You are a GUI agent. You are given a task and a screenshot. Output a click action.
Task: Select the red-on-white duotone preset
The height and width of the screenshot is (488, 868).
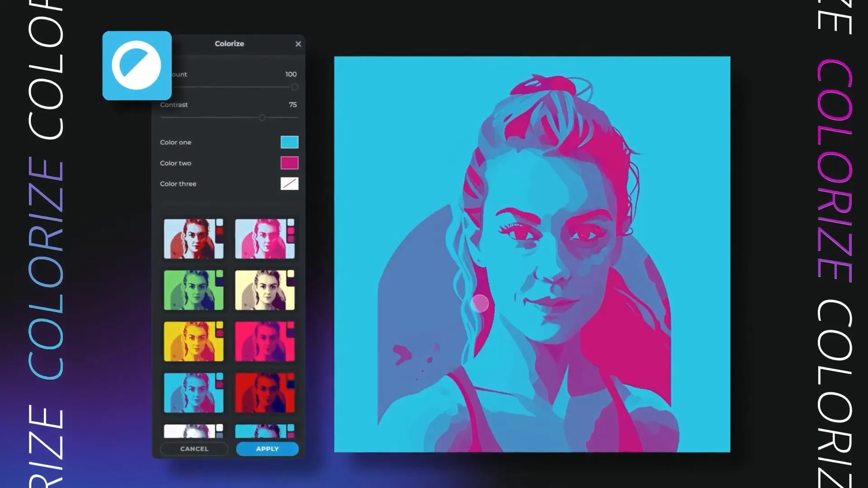[193, 239]
